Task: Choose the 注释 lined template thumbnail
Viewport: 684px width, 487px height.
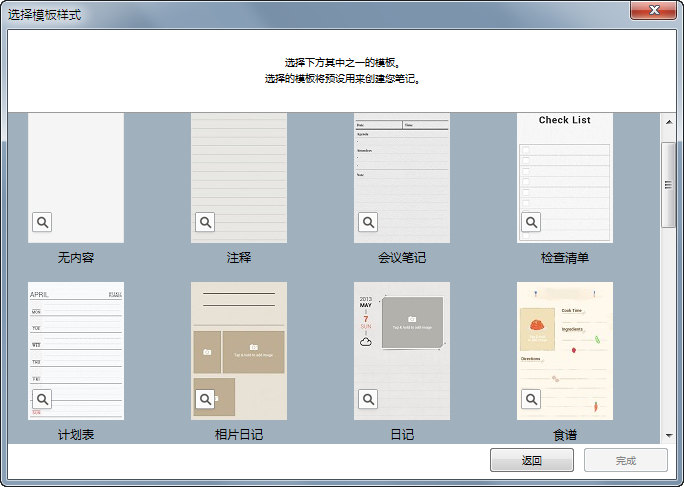Action: click(x=239, y=170)
